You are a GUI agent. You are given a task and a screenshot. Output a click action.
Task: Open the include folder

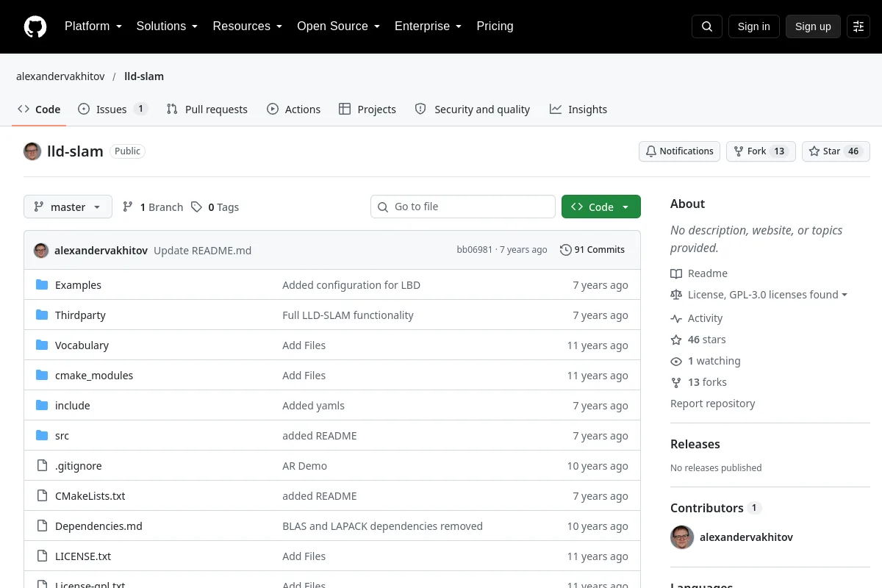[x=72, y=406]
